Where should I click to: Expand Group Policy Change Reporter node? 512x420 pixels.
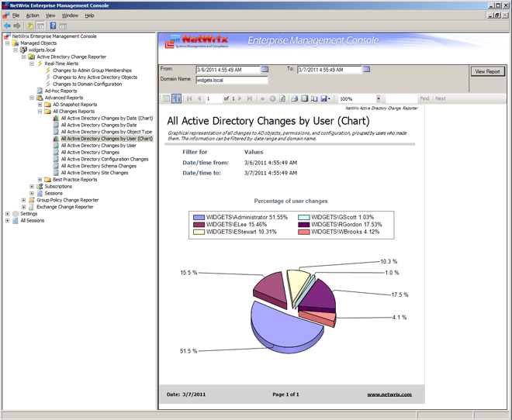click(23, 200)
